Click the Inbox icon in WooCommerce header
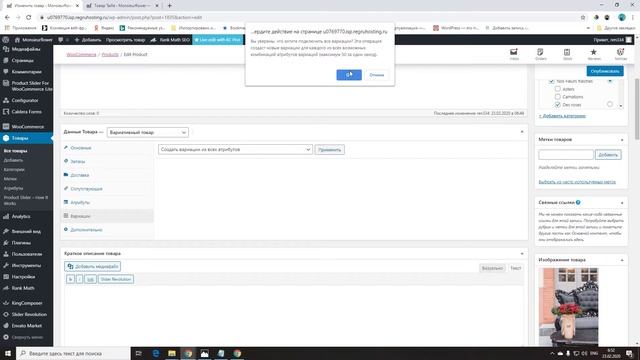Viewport: 640px width, 360px height. [x=514, y=54]
